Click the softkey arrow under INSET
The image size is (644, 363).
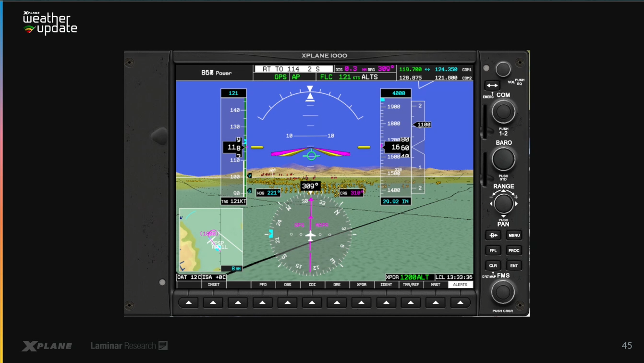(x=213, y=302)
